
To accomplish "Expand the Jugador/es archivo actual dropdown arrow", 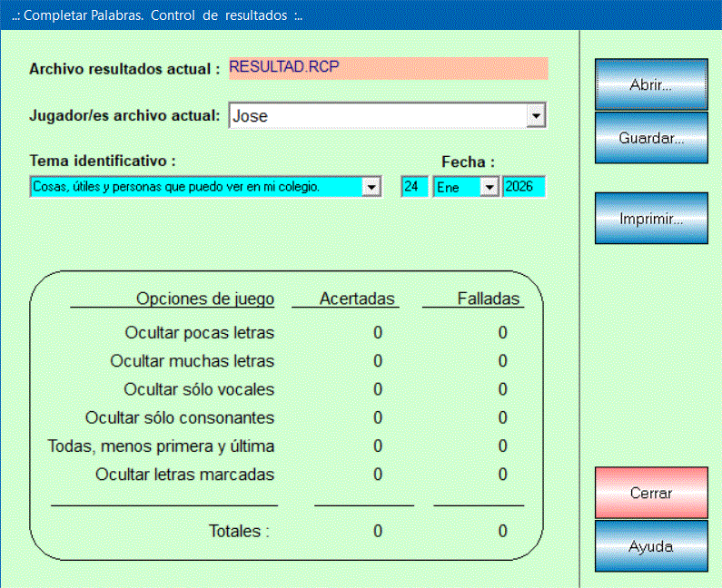I will (536, 116).
